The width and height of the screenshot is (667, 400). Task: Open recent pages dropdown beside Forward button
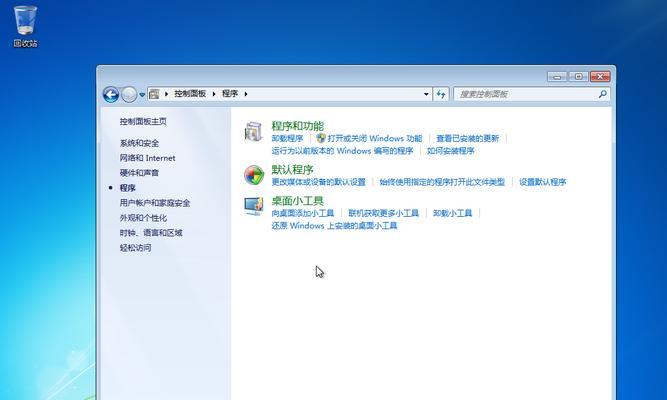tap(142, 94)
